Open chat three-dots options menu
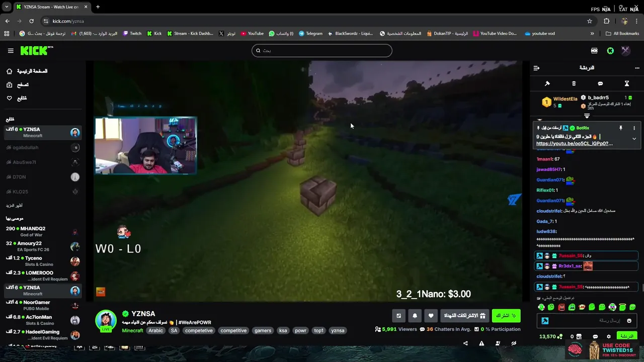This screenshot has height=362, width=644. coord(637,68)
